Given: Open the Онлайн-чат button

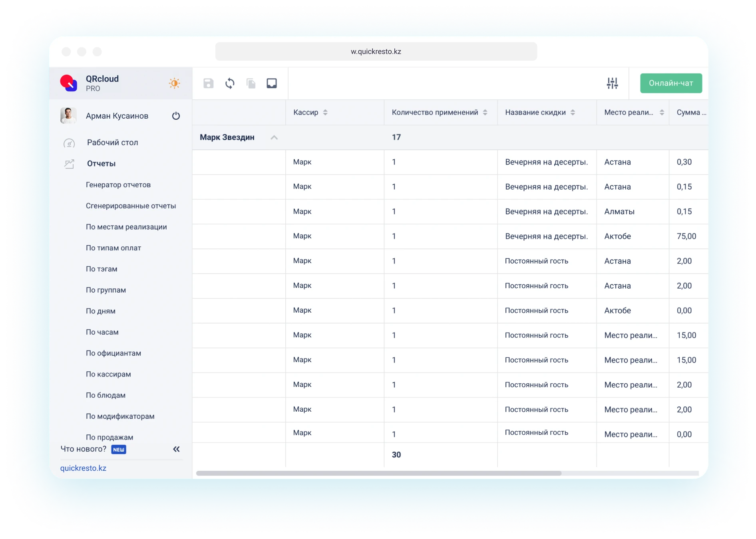Looking at the screenshot, I should [x=671, y=83].
